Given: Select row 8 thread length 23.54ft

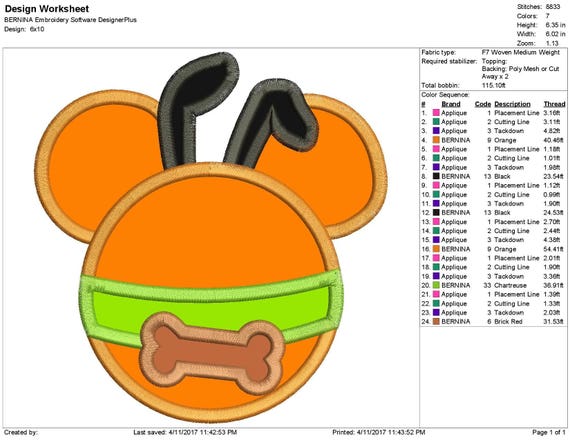Looking at the screenshot, I should (x=553, y=176).
